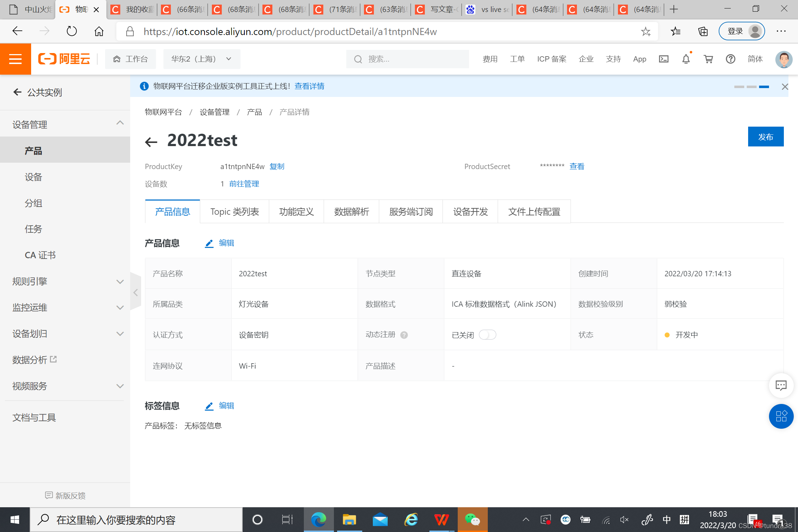Click the blue 发布 button

click(765, 137)
